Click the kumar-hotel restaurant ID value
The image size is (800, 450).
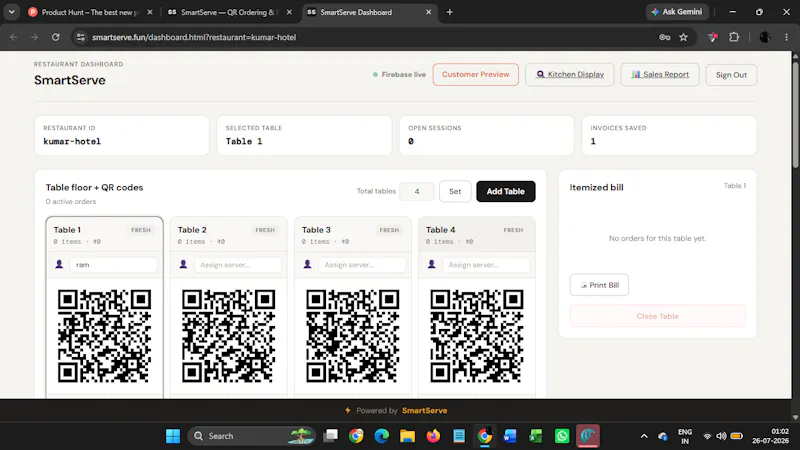pyautogui.click(x=72, y=141)
